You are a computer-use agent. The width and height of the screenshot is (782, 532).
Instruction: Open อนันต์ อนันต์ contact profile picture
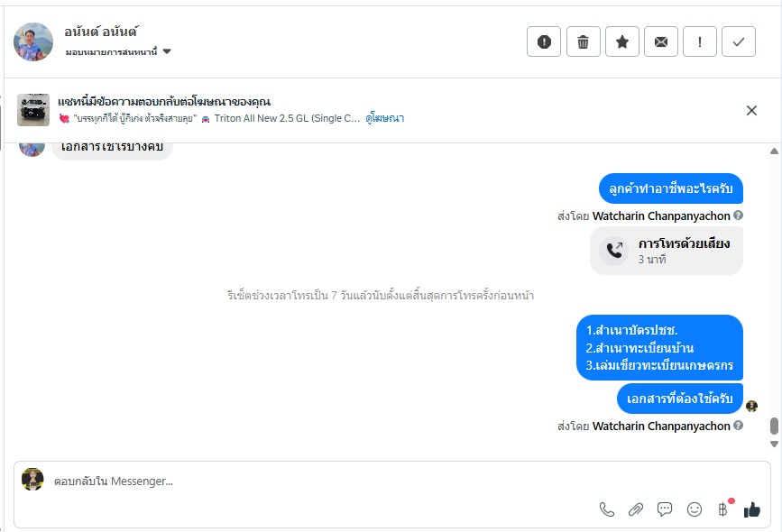pyautogui.click(x=33, y=41)
